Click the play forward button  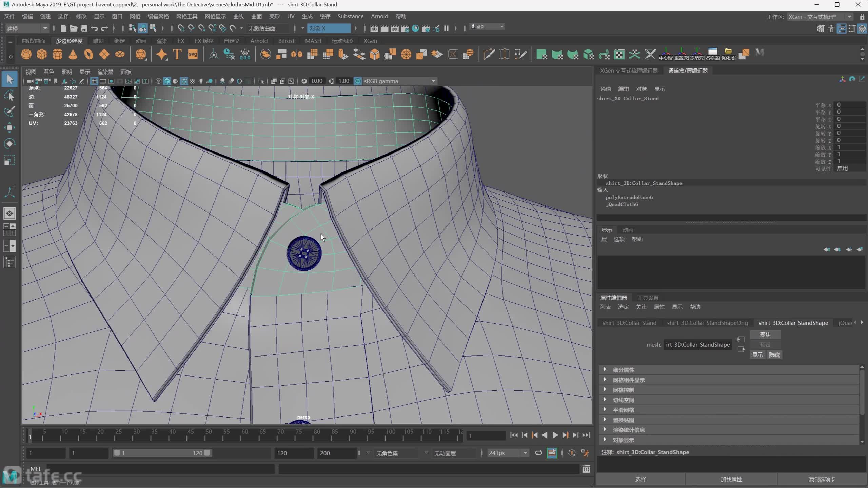[555, 435]
